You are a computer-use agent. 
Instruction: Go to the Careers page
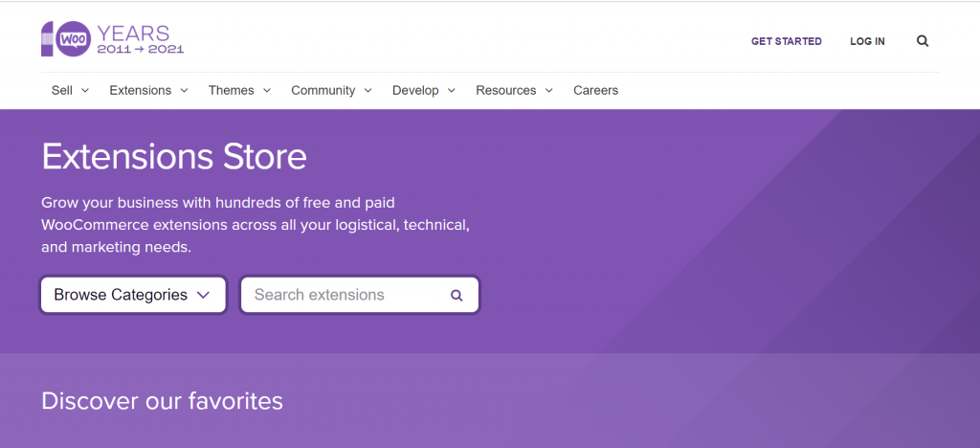[x=595, y=90]
